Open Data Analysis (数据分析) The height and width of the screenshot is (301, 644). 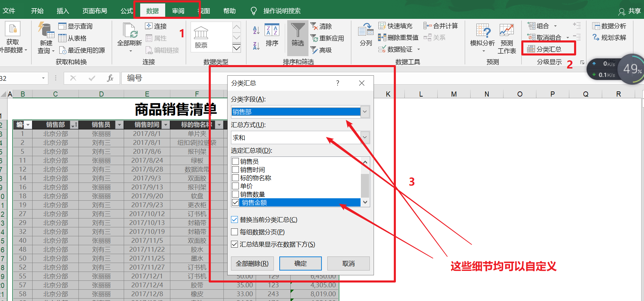pos(609,26)
